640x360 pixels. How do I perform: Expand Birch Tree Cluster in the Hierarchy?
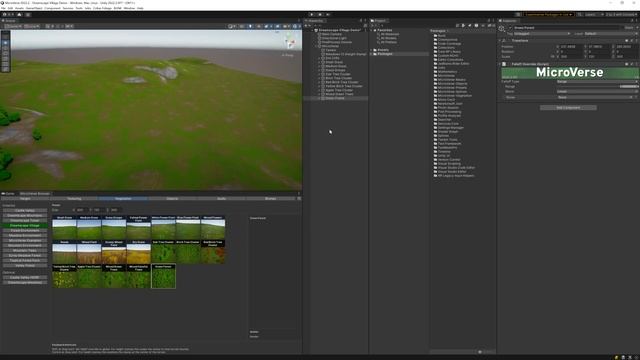pos(320,78)
